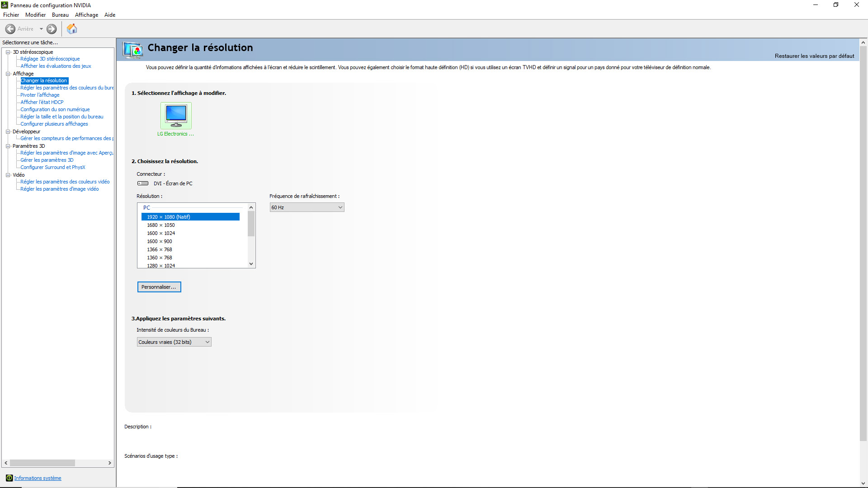Collapse the Affichage tree node
Image resolution: width=868 pixels, height=488 pixels.
8,74
